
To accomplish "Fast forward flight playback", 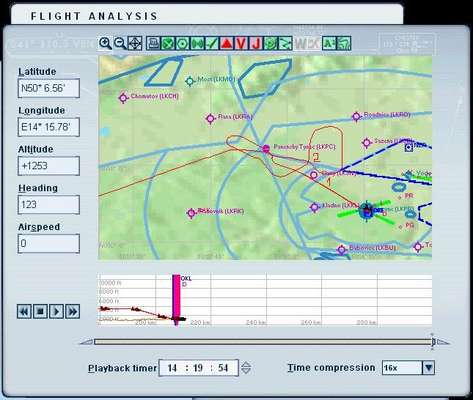I will click(72, 312).
